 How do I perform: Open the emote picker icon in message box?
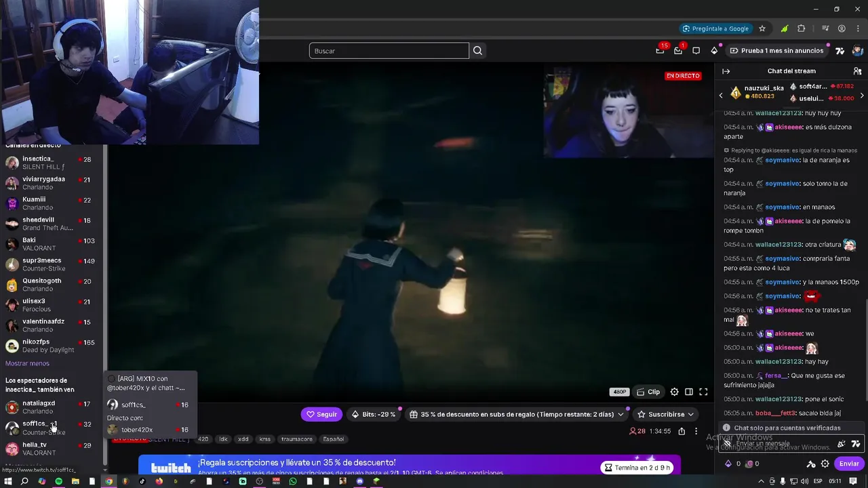(842, 444)
